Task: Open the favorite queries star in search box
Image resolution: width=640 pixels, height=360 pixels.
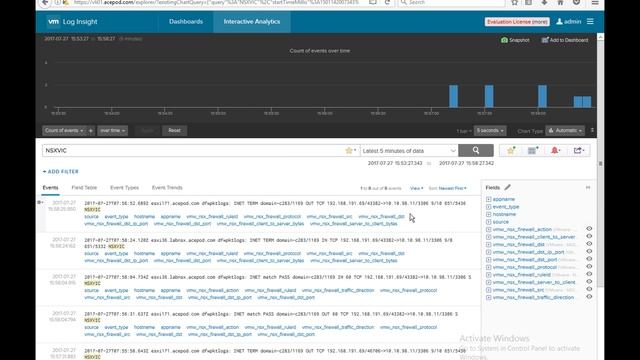Action: click(x=350, y=151)
